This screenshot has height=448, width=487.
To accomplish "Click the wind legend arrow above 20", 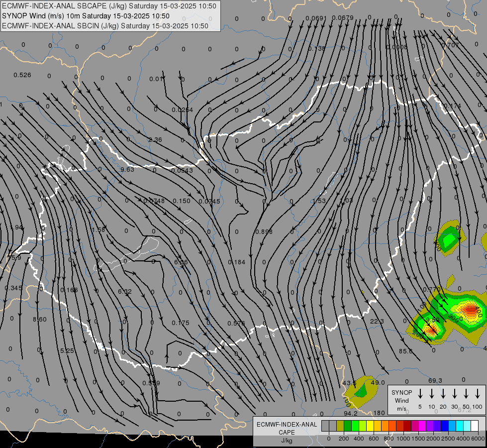I will [x=443, y=394].
